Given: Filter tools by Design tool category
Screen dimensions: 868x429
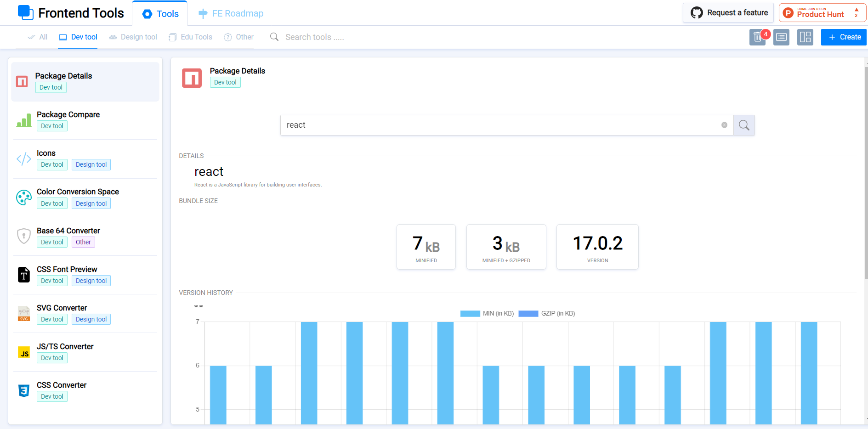Looking at the screenshot, I should [133, 37].
